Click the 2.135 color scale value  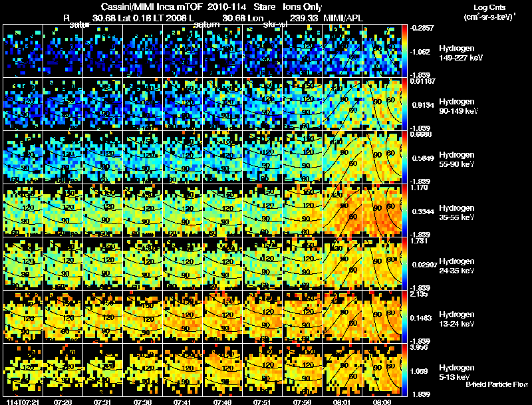point(419,295)
